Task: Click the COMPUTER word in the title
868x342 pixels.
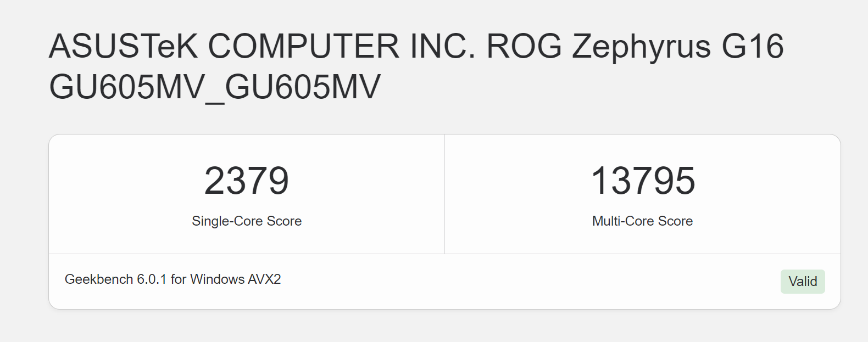Action: pos(303,46)
